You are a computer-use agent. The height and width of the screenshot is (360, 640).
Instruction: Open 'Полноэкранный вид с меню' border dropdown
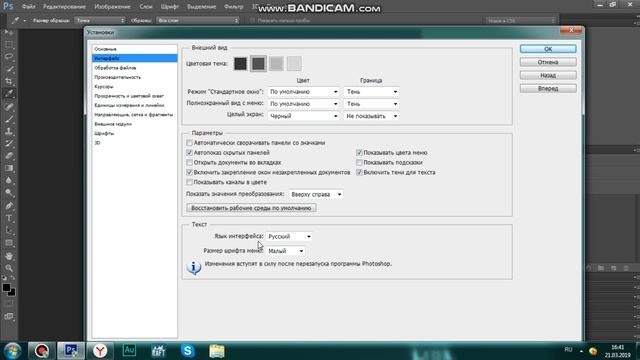coord(371,104)
